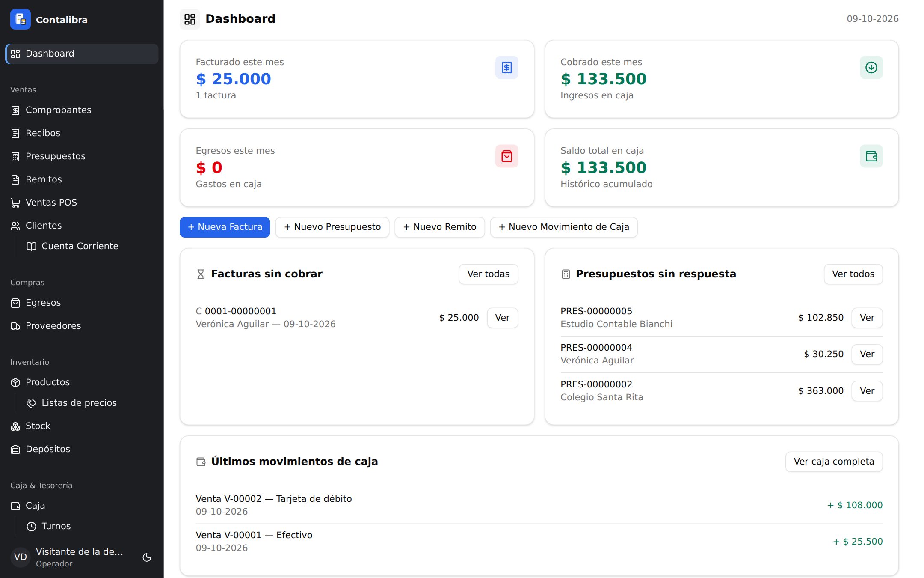This screenshot has height=578, width=924.
Task: Open Ventas POS page
Action: 82,203
